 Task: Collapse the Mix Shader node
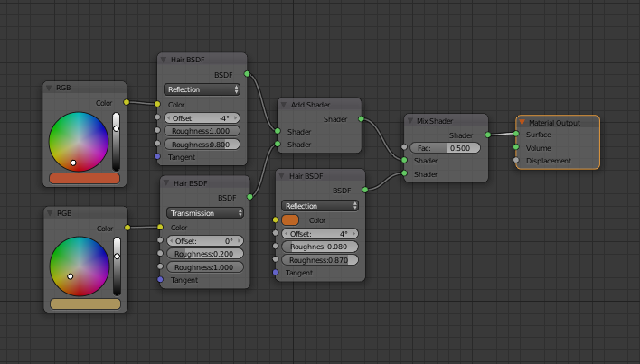pos(410,120)
